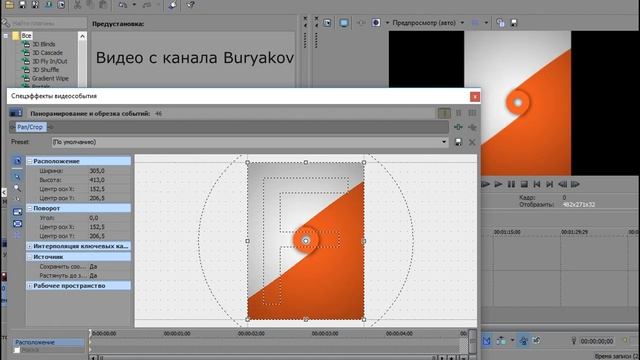640x360 pixels.
Task: Click the Высота value 413,0
Action: point(97,180)
